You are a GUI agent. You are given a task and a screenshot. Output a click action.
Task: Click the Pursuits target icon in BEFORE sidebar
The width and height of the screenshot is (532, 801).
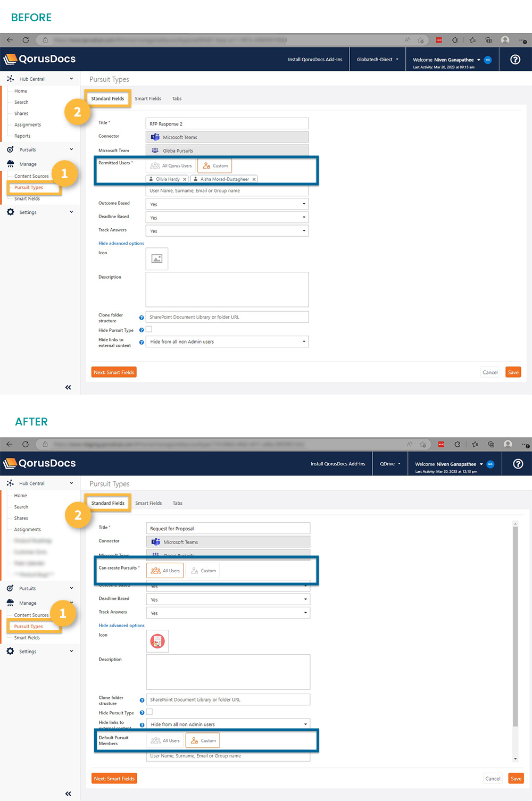click(10, 149)
